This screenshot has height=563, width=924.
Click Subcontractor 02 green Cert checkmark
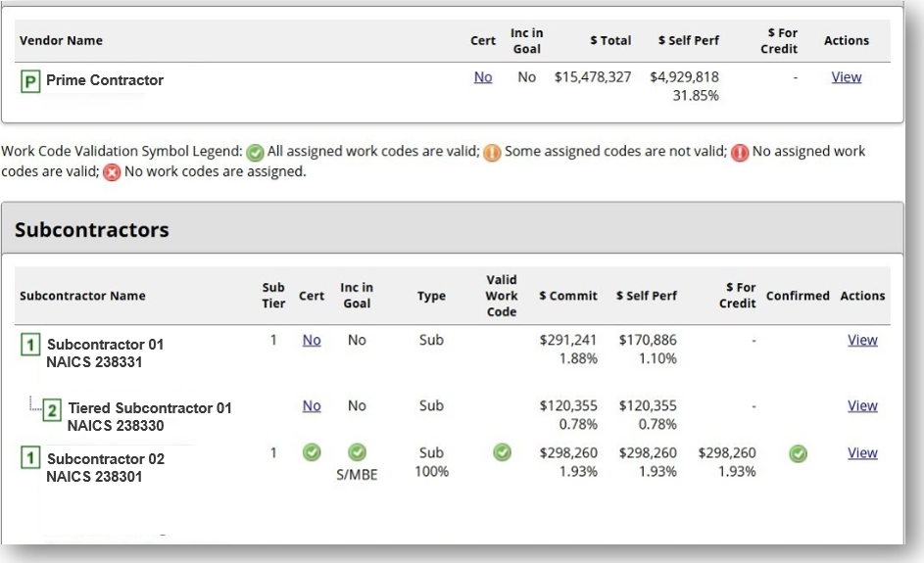pos(312,453)
